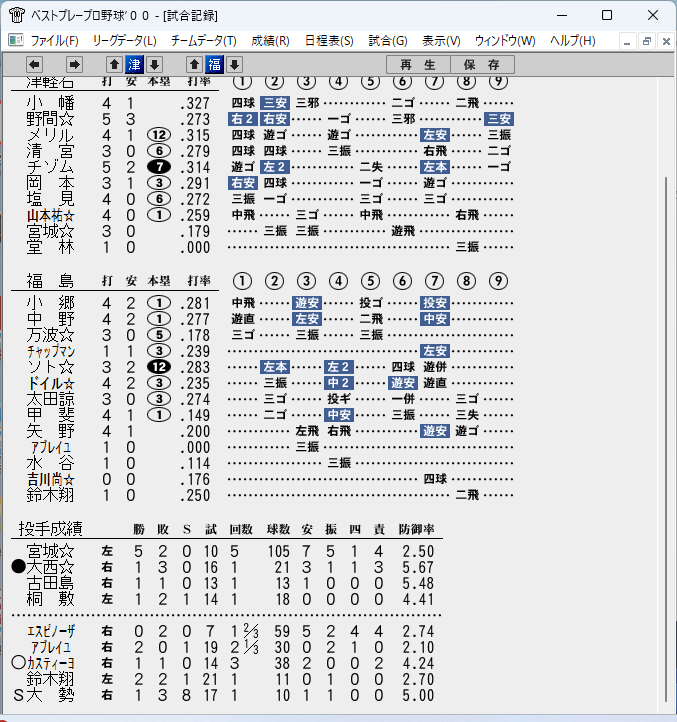This screenshot has width=677, height=722.
Task: Open the チームデータ(T) menu
Action: (x=204, y=41)
